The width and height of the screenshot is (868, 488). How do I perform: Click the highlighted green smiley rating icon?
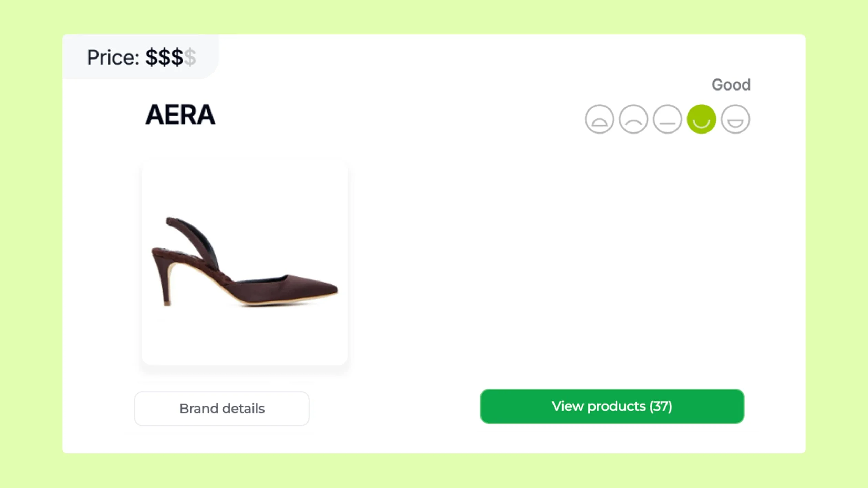coord(701,118)
